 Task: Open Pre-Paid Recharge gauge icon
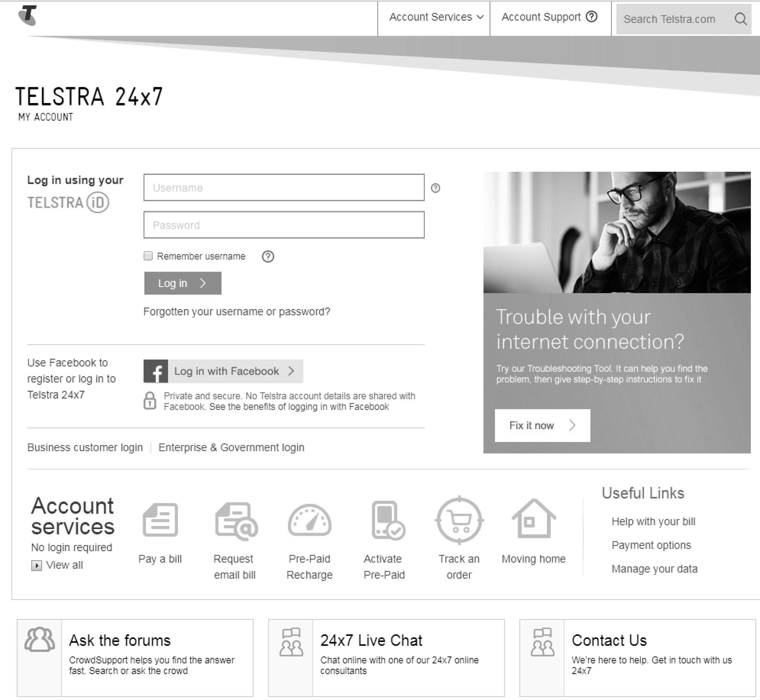pos(310,520)
